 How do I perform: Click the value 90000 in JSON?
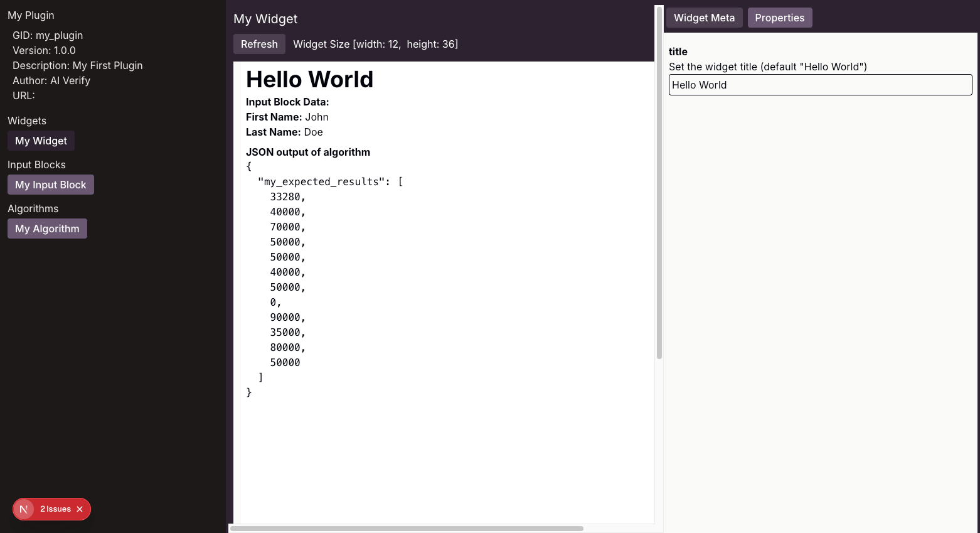point(285,317)
